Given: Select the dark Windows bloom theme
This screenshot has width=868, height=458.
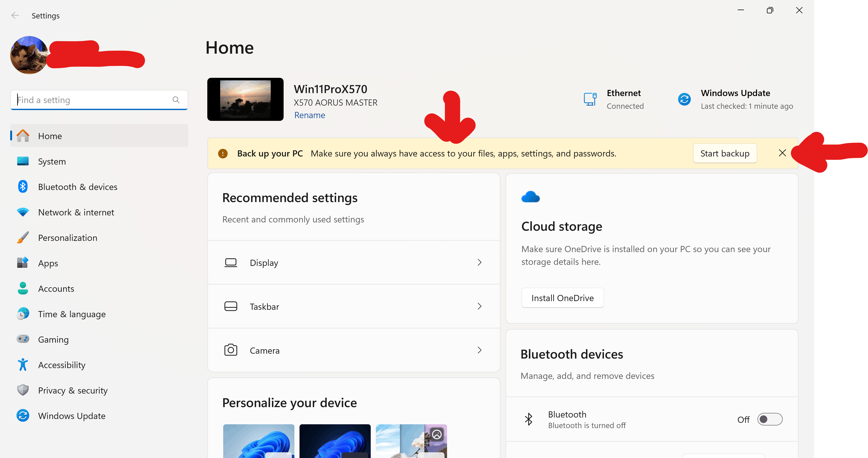Looking at the screenshot, I should click(335, 441).
